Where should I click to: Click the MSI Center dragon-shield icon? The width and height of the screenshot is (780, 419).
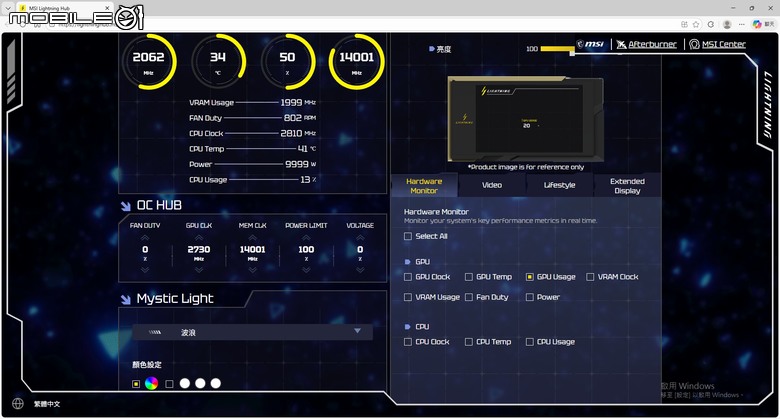click(694, 44)
